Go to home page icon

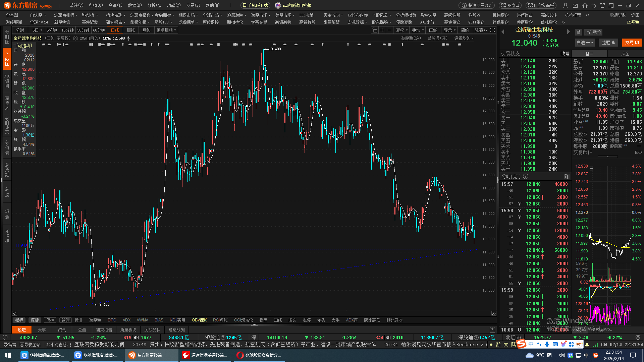click(x=585, y=6)
